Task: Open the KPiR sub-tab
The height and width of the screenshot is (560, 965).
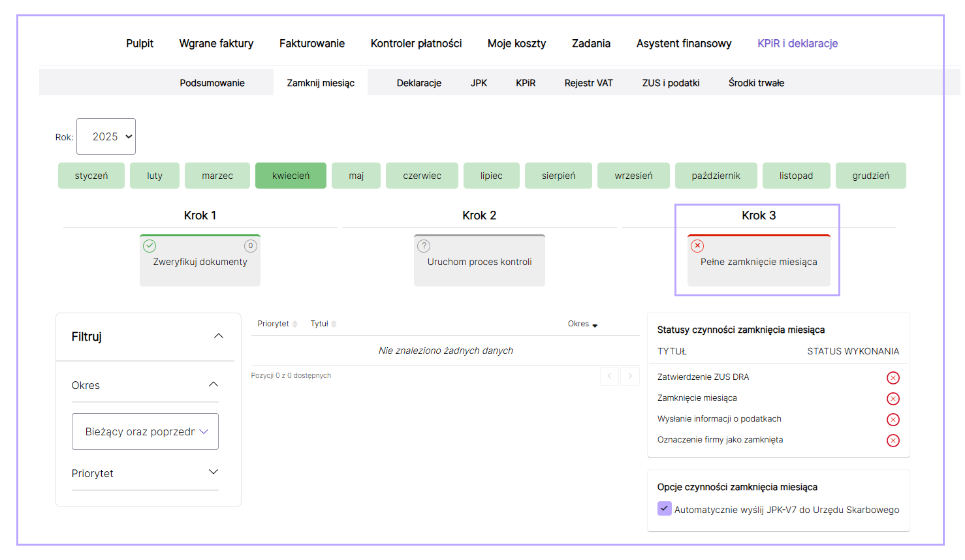Action: (x=526, y=83)
